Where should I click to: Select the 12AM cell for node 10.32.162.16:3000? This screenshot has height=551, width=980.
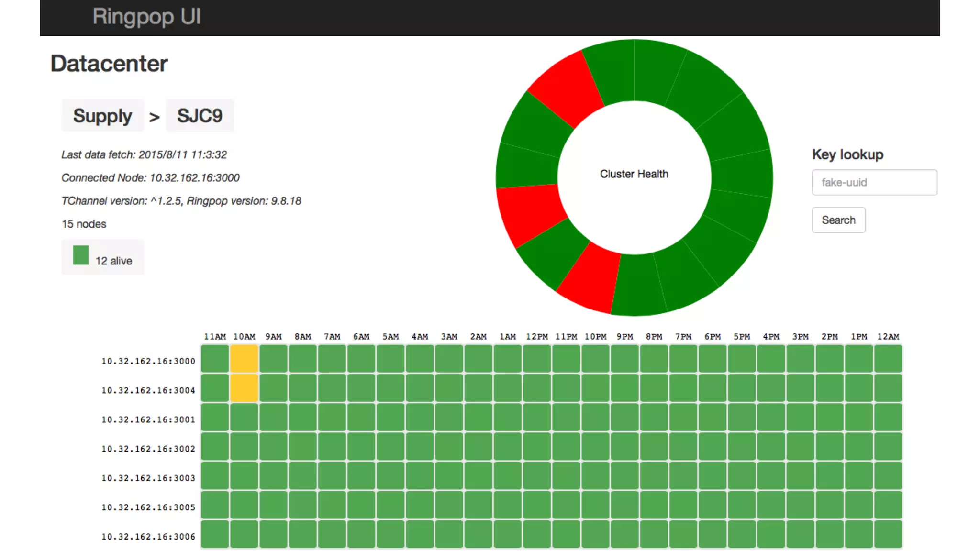point(888,359)
